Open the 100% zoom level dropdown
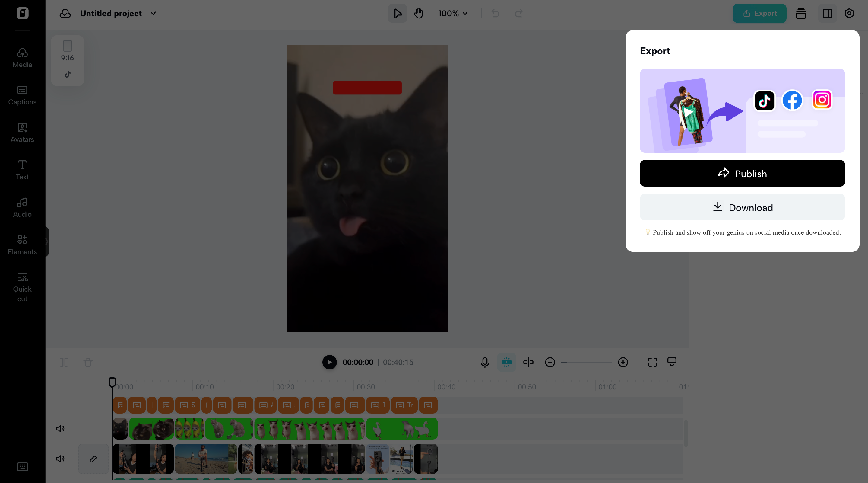The image size is (868, 483). pos(453,14)
